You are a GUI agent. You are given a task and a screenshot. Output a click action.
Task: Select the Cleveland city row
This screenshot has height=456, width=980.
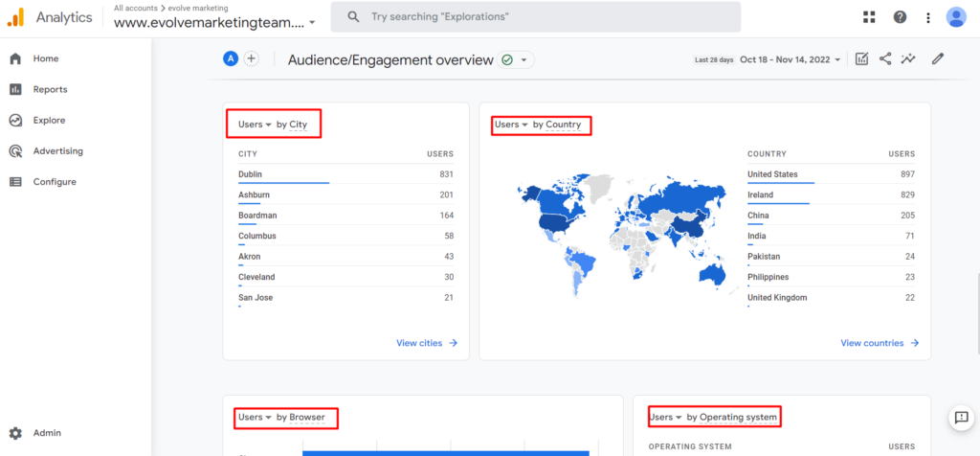click(345, 277)
